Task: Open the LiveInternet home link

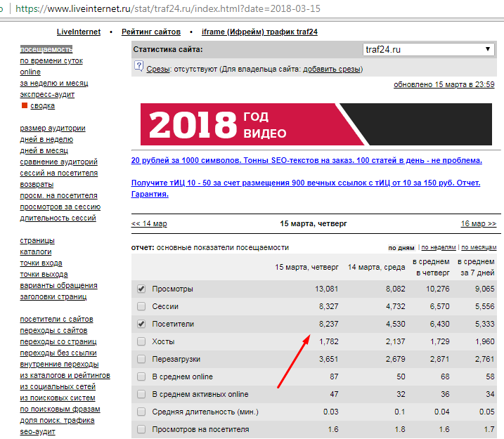Action: (79, 32)
